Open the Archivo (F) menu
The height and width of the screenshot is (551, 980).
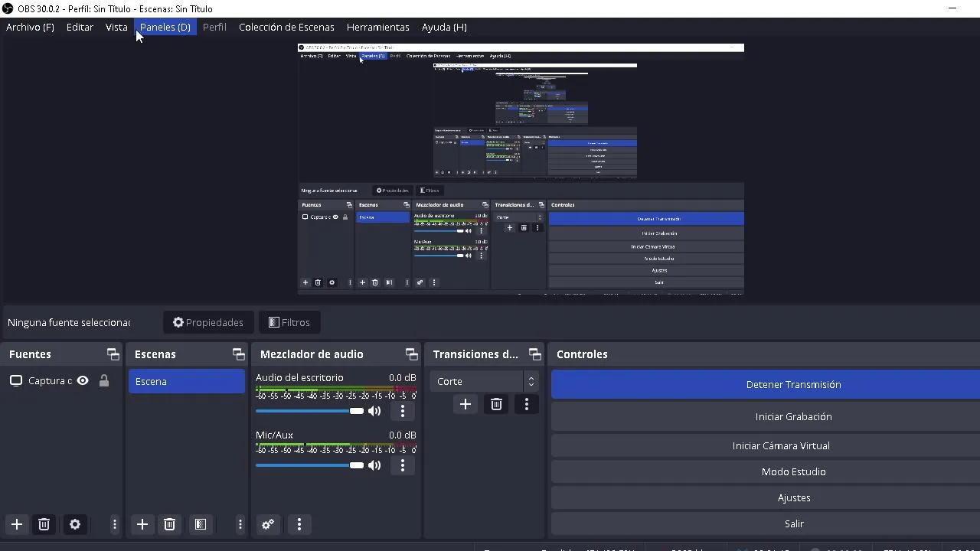click(30, 27)
